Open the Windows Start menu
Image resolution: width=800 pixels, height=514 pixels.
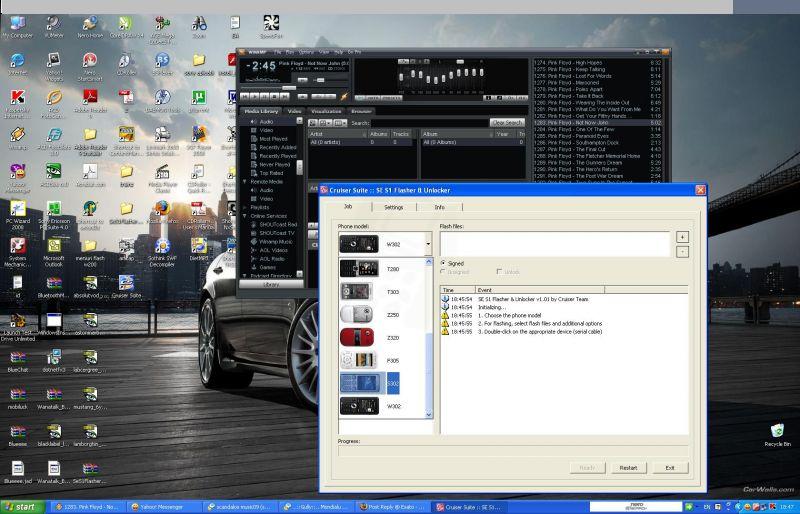coord(22,507)
